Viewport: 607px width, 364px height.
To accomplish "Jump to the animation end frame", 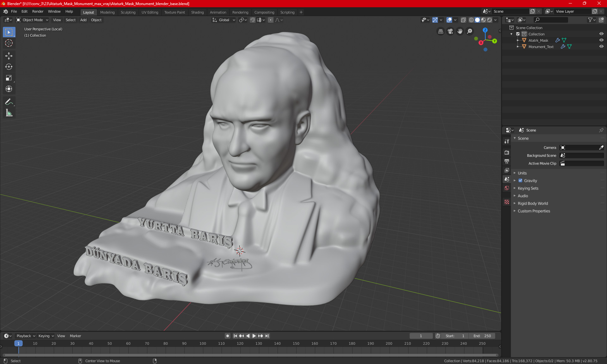I will point(267,336).
